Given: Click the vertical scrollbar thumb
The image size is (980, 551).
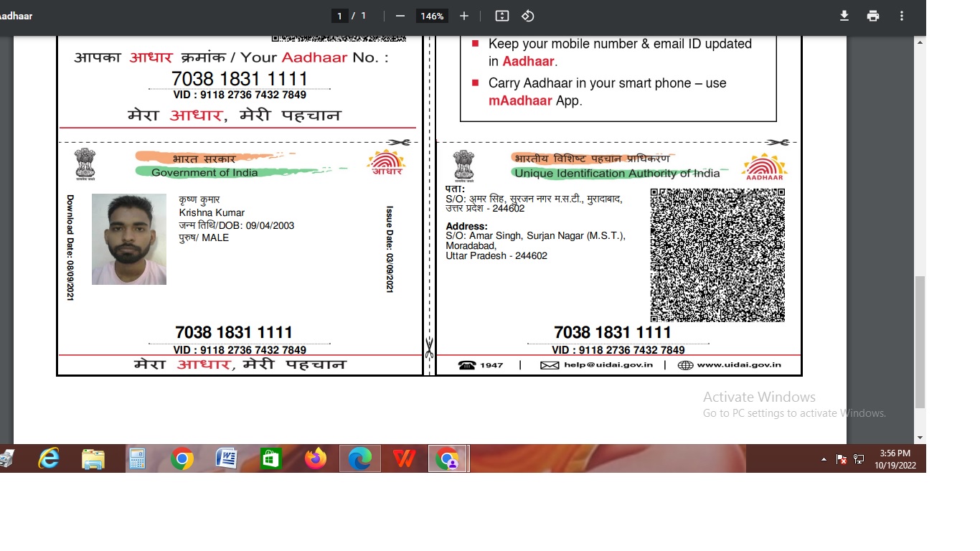Looking at the screenshot, I should 920,342.
